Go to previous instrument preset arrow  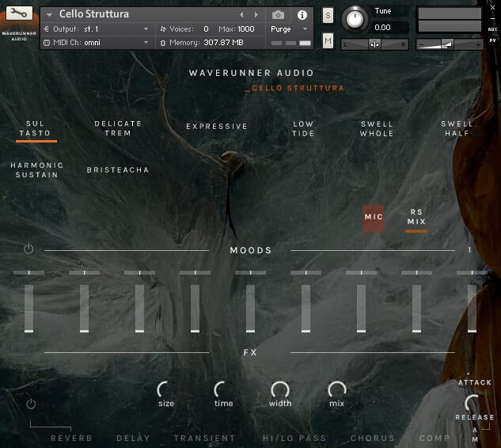pyautogui.click(x=241, y=15)
